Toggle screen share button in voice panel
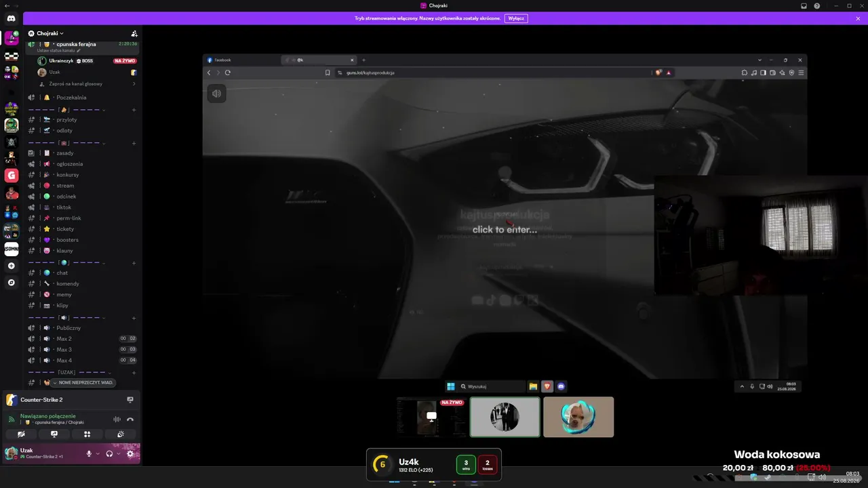The width and height of the screenshot is (868, 488). [x=54, y=434]
